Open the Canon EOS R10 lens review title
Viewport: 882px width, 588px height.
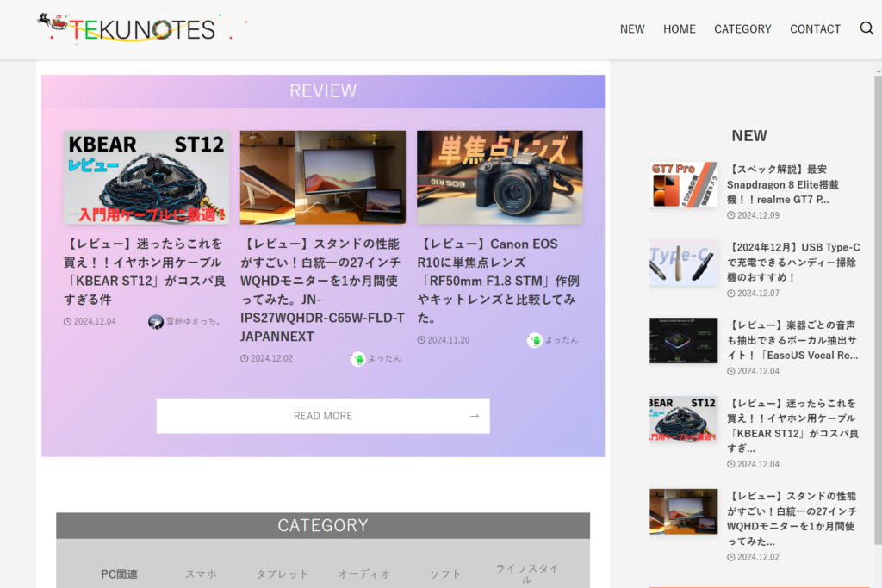(x=499, y=281)
